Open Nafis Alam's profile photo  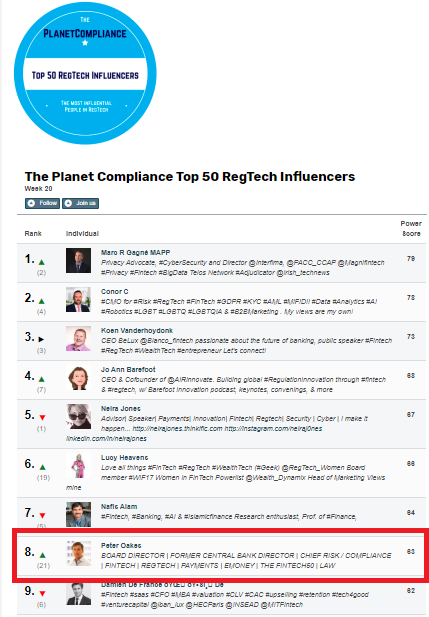click(x=78, y=514)
